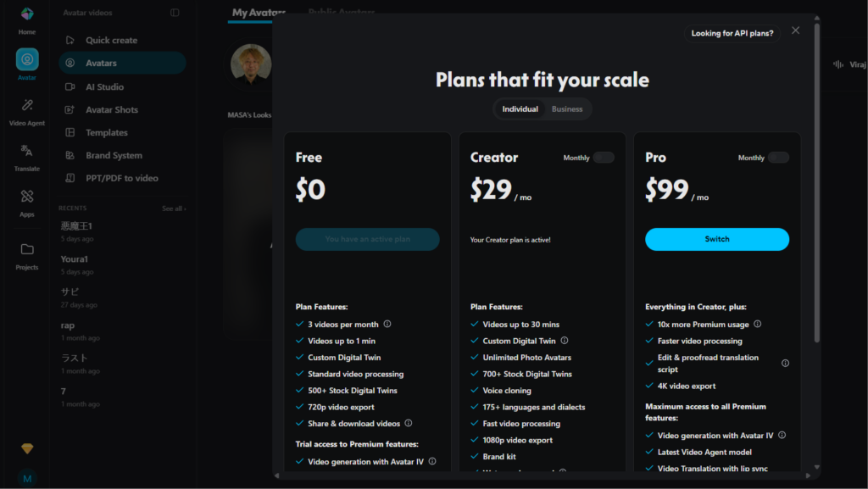The image size is (868, 489).
Task: Collapse the Avatar videos side panel
Action: [175, 13]
